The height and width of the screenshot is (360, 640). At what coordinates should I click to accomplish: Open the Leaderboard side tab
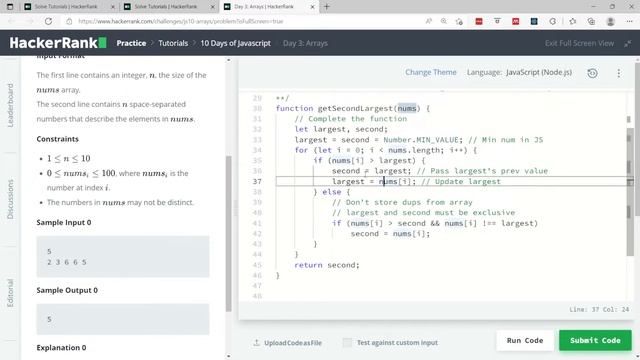[x=10, y=105]
